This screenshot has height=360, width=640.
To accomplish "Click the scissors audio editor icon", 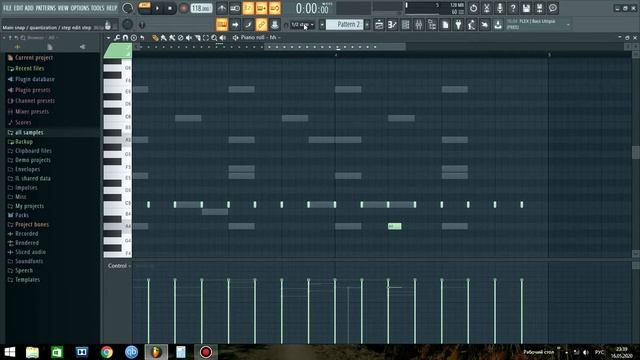I will tap(487, 8).
